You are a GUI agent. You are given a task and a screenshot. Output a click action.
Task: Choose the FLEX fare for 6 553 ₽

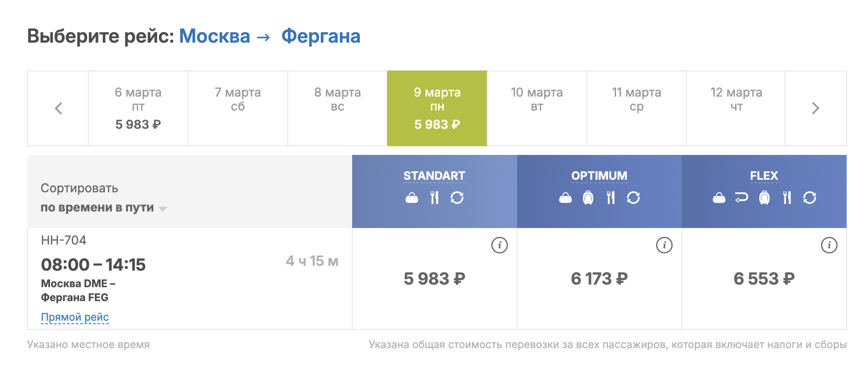point(764,278)
